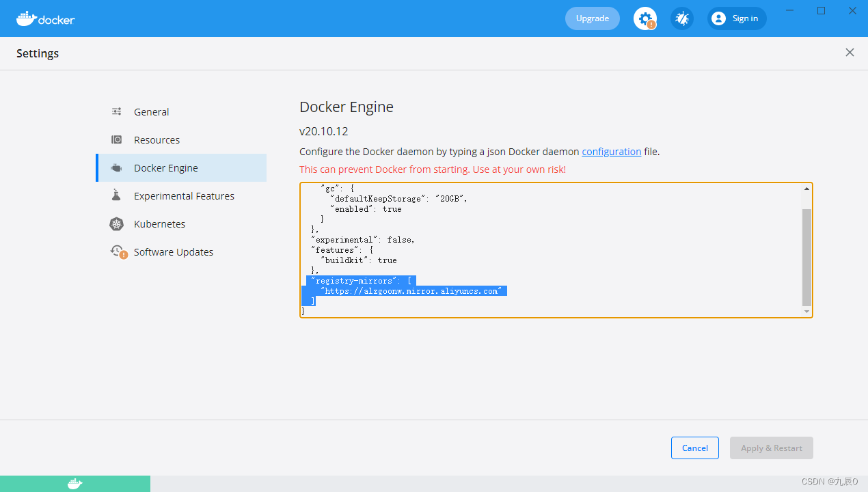Open the Troubleshoot bug icon in header

point(681,18)
